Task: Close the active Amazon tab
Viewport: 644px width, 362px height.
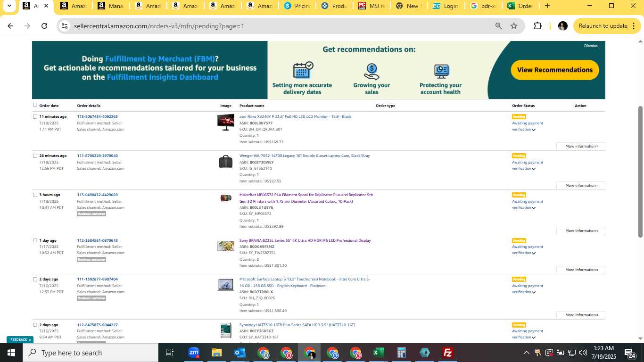Action: point(46,6)
